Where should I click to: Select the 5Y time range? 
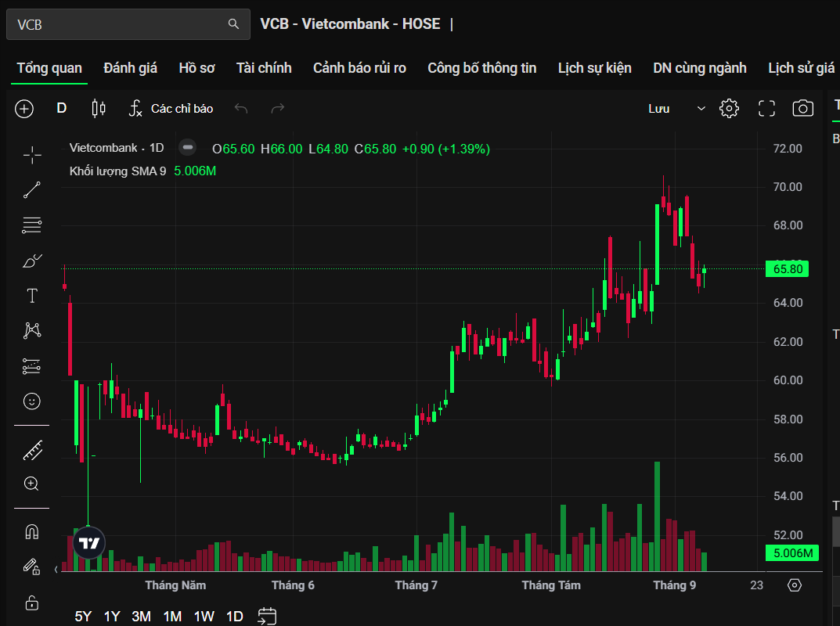click(x=83, y=617)
